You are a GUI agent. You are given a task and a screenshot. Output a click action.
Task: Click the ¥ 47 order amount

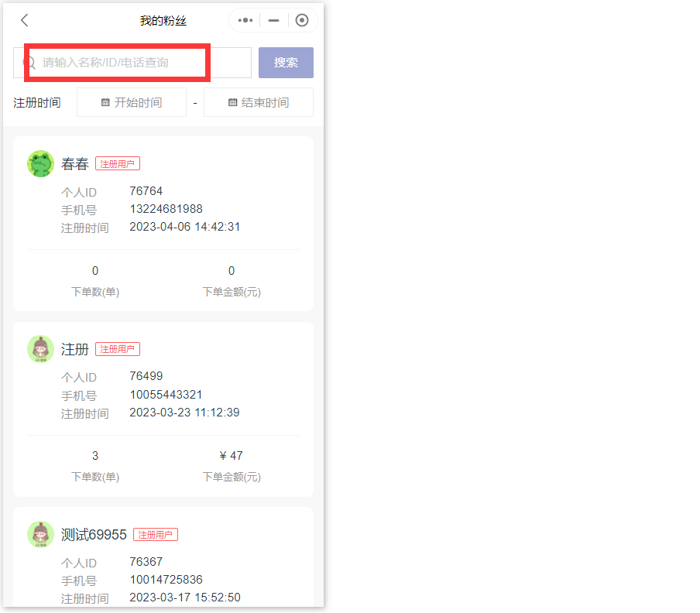tap(232, 456)
